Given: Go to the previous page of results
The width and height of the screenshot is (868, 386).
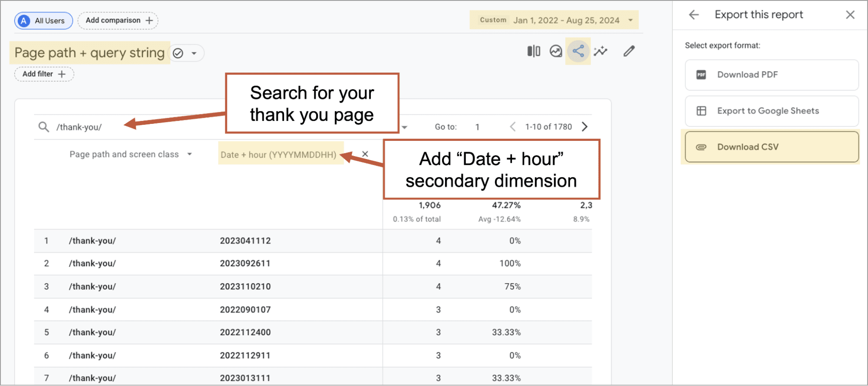Looking at the screenshot, I should tap(513, 126).
